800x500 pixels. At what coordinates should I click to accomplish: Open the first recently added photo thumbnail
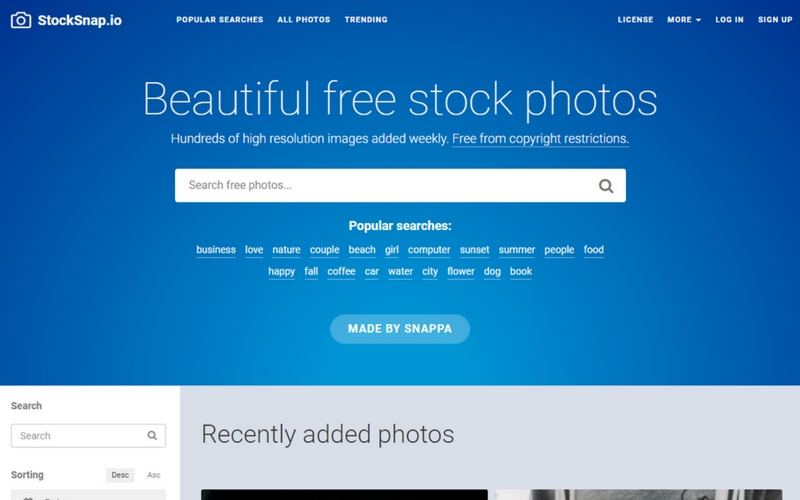pos(344,495)
